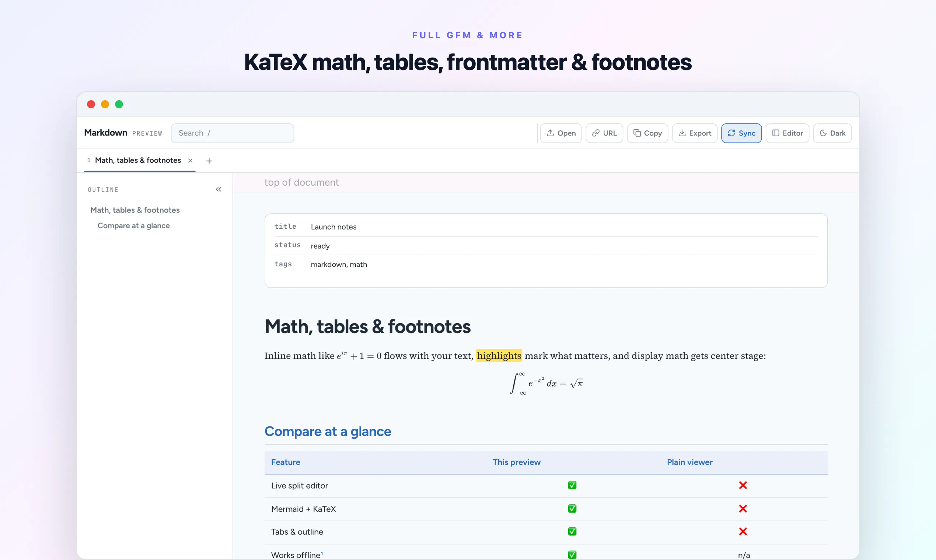The width and height of the screenshot is (936, 560).
Task: Click the 'Mermaid + KaTeX' table cell
Action: point(303,509)
